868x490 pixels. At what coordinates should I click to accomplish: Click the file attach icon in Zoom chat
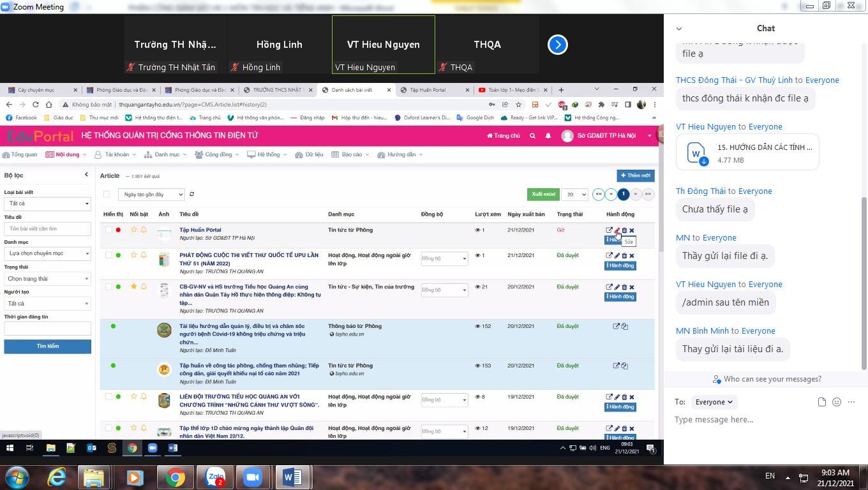(821, 402)
